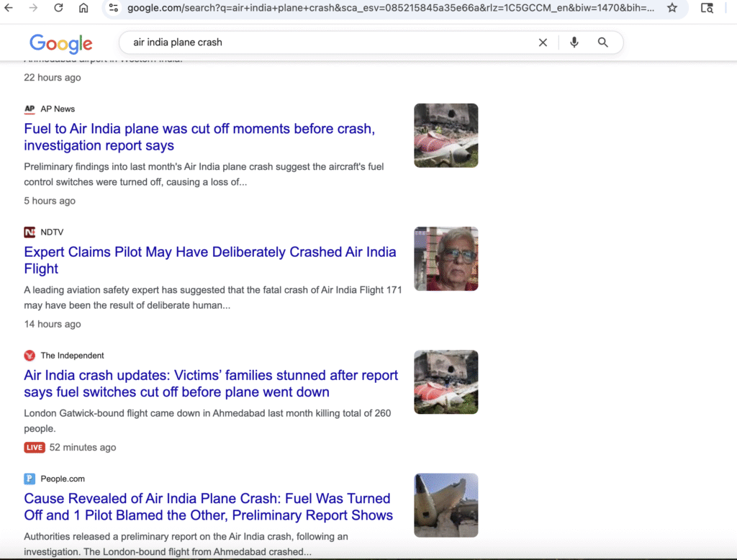
Task: Reload the current page
Action: 58,7
